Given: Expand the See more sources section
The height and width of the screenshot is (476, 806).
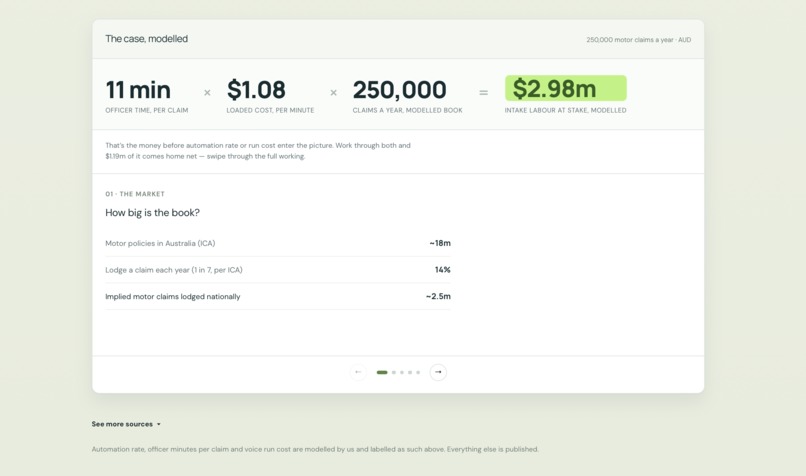Looking at the screenshot, I should [126, 424].
